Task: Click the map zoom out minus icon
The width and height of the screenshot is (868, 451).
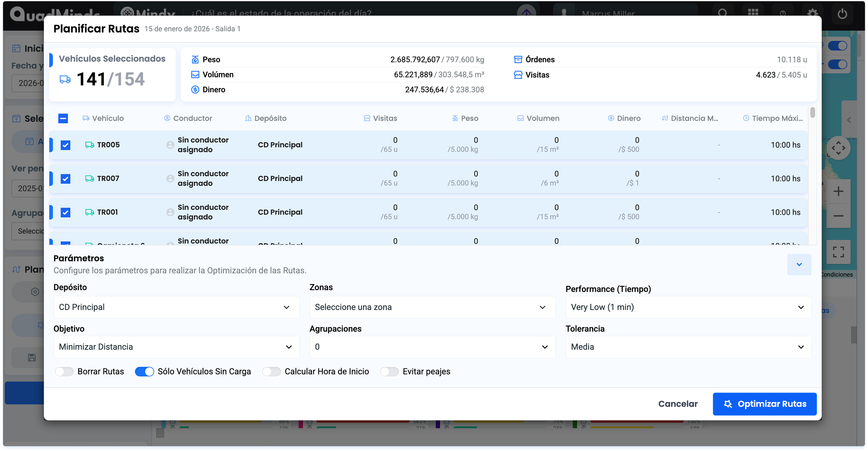Action: click(838, 216)
